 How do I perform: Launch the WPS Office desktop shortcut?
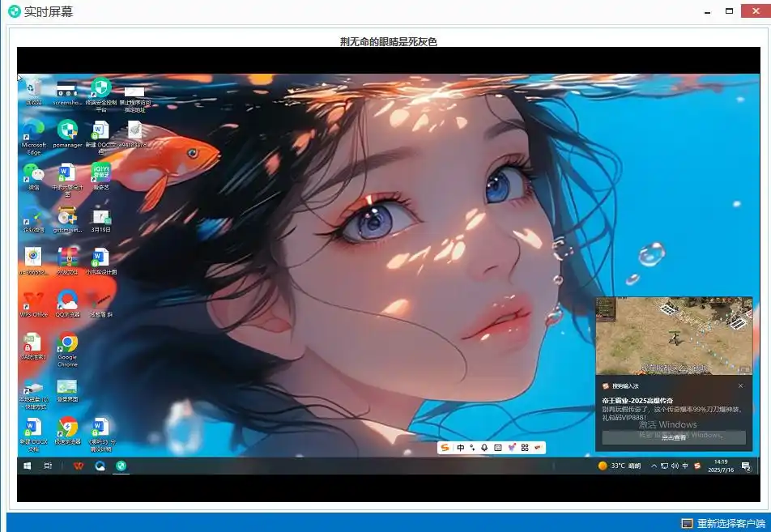click(x=33, y=304)
